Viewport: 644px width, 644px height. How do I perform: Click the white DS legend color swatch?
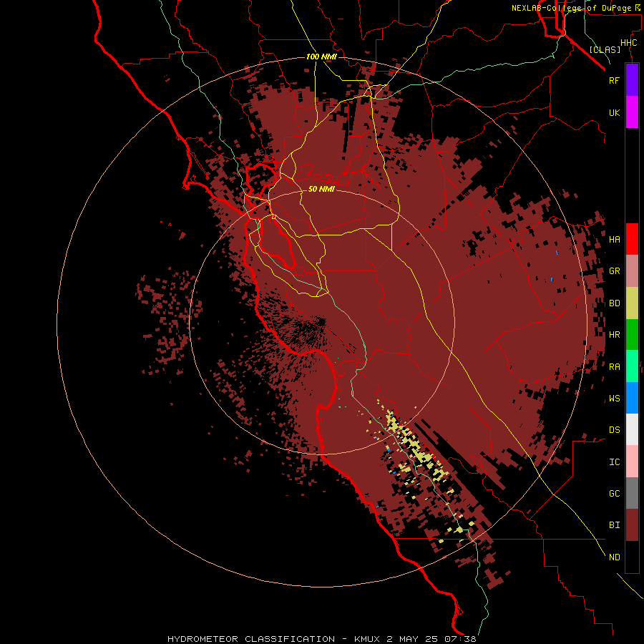[632, 429]
